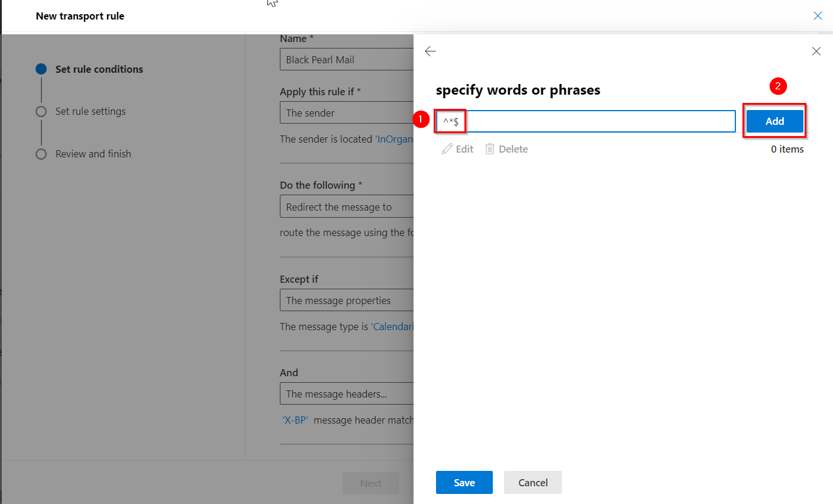This screenshot has width=833, height=504.
Task: Click the 'X-BP' header link
Action: pos(295,420)
